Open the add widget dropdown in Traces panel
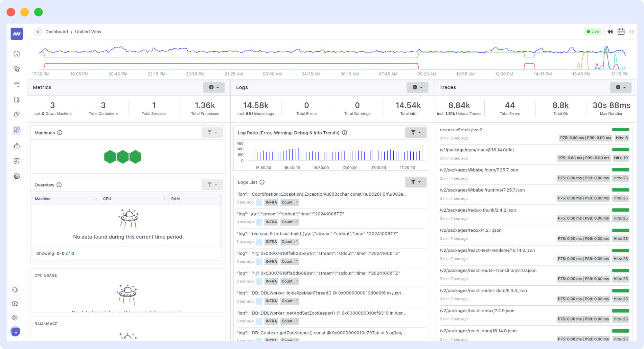This screenshot has height=349, width=644. (620, 87)
